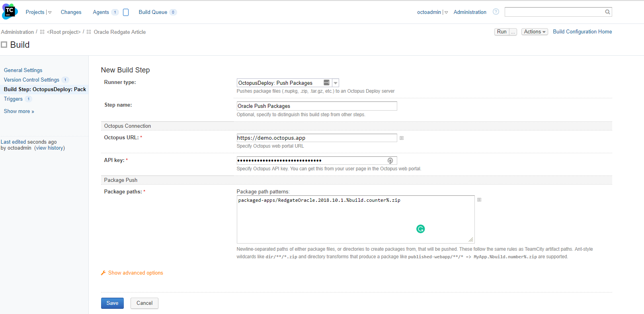Click the parameter picker icon beside Package paths
Image resolution: width=644 pixels, height=314 pixels.
[x=479, y=200]
